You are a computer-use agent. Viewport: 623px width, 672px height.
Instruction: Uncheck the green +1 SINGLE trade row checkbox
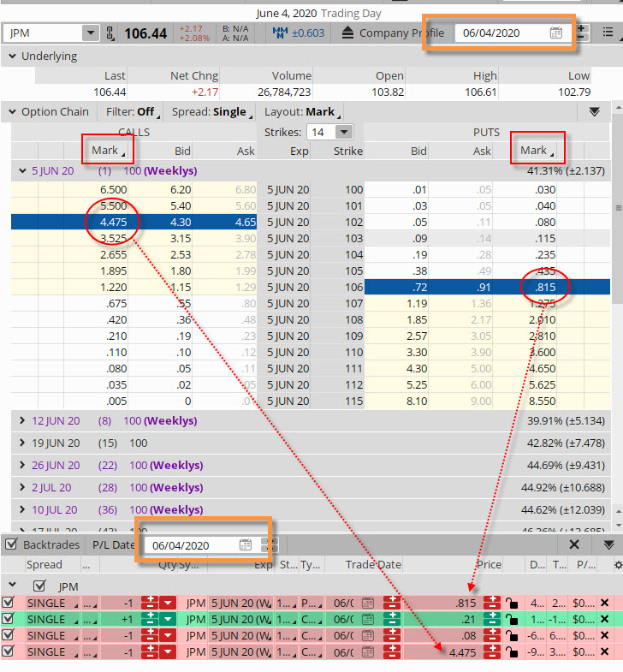coord(9,619)
